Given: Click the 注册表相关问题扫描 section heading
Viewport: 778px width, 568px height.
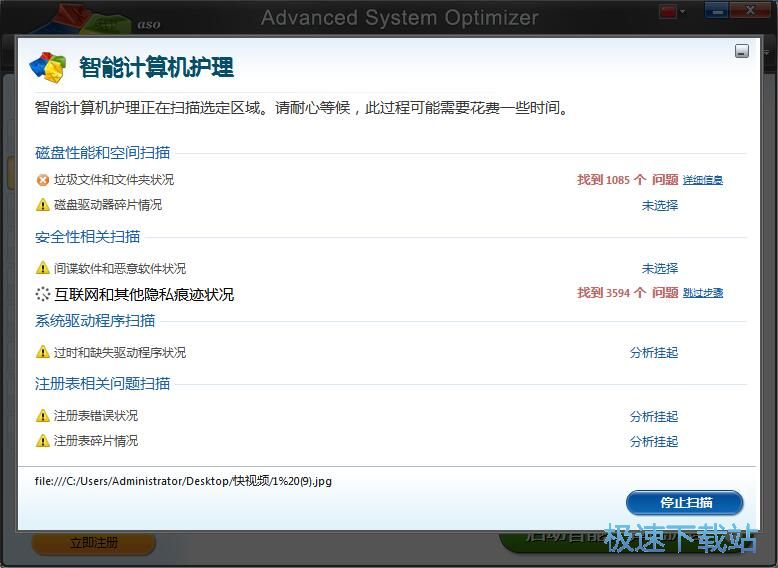Looking at the screenshot, I should 103,383.
